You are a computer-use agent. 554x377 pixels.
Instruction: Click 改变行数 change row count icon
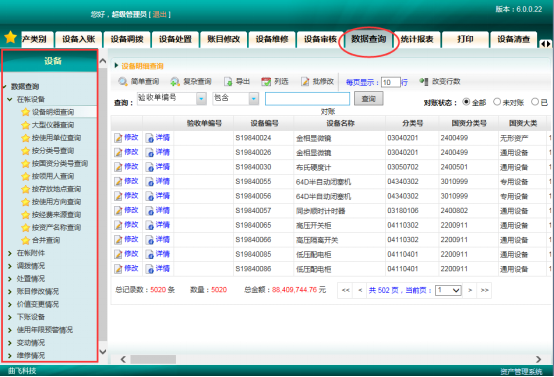424,82
